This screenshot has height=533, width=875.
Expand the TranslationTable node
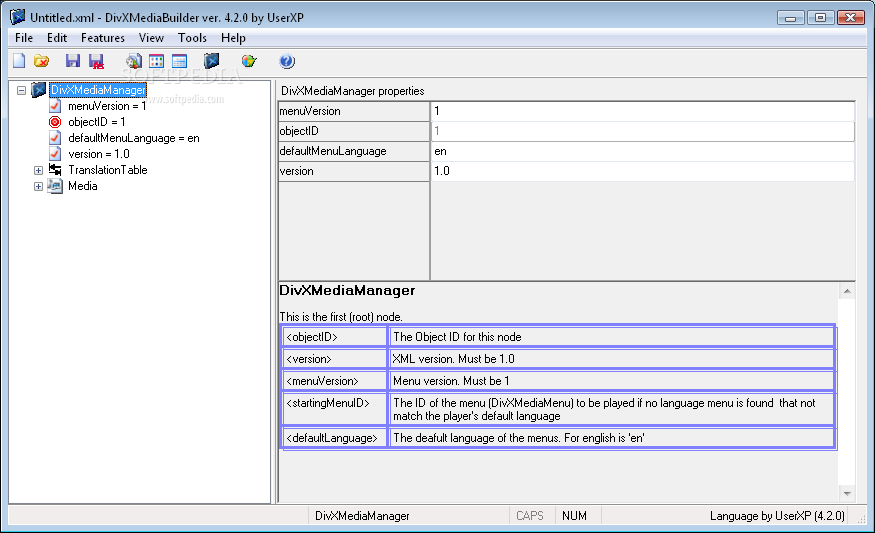coord(38,170)
